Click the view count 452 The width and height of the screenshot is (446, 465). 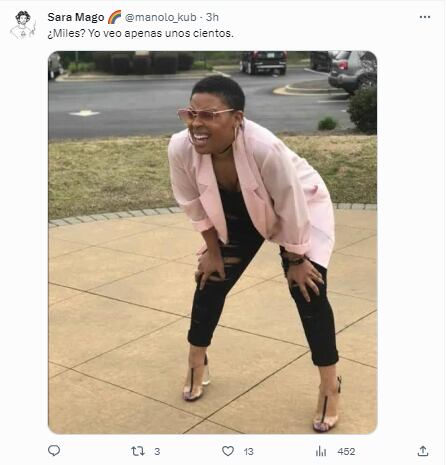(x=346, y=452)
